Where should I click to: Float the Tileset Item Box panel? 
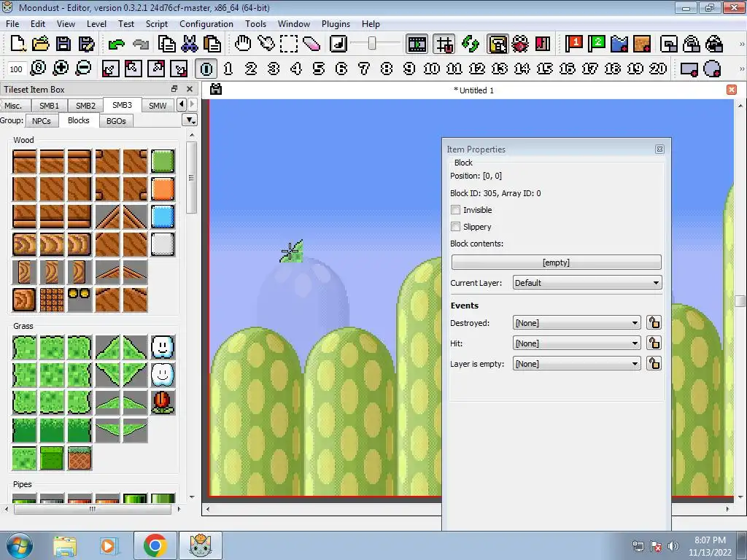click(x=174, y=89)
